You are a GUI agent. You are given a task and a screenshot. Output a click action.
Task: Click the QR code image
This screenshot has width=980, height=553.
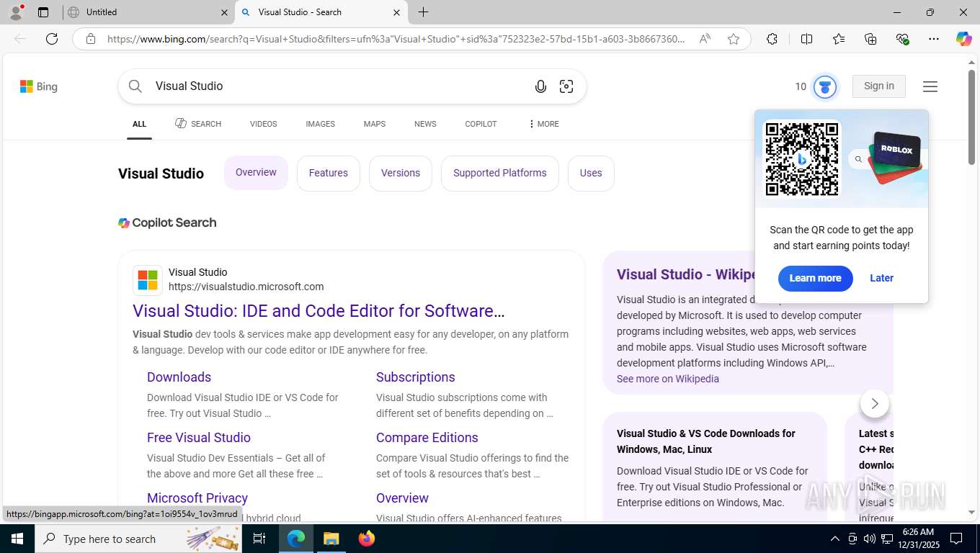[802, 158]
